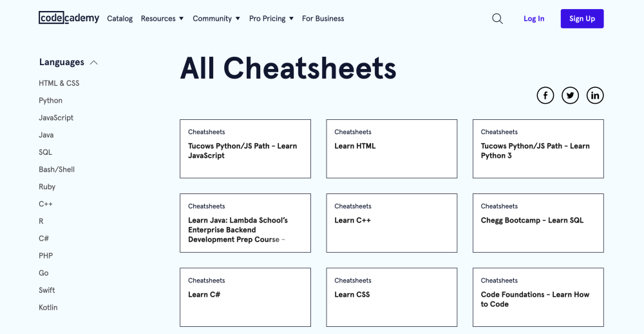This screenshot has height=334, width=644.
Task: Share on Facebook icon
Action: (x=545, y=95)
